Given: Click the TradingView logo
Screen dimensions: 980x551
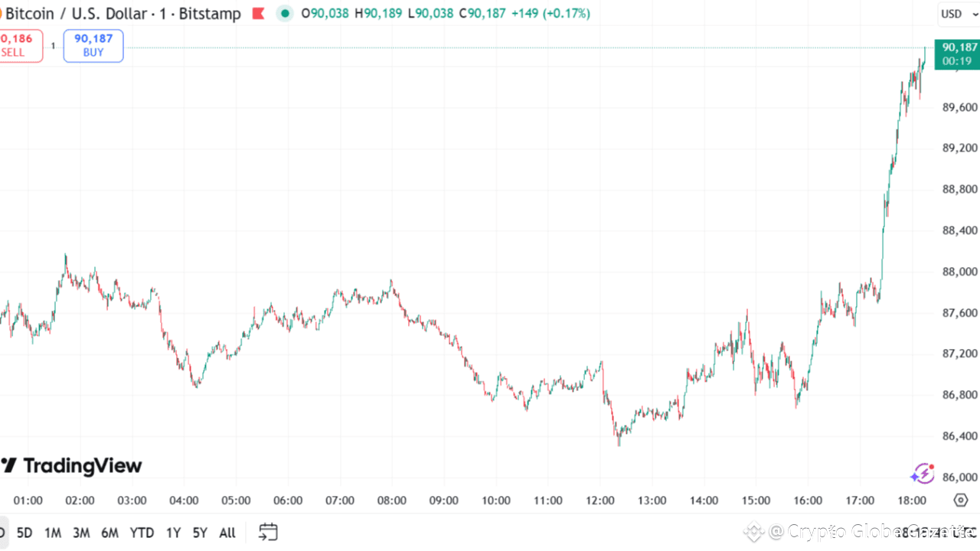Looking at the screenshot, I should tap(73, 465).
